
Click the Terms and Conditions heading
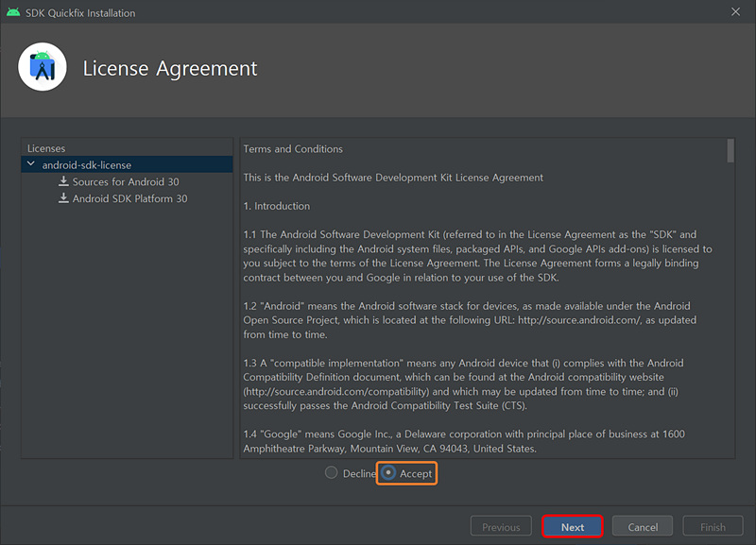click(x=293, y=149)
